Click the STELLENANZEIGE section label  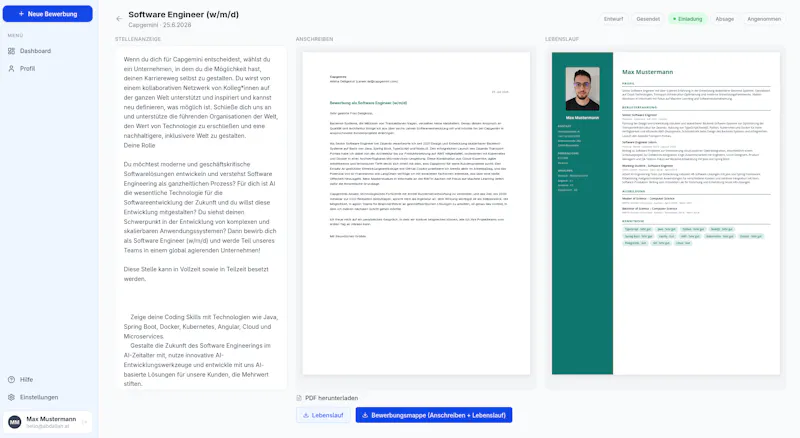point(138,39)
